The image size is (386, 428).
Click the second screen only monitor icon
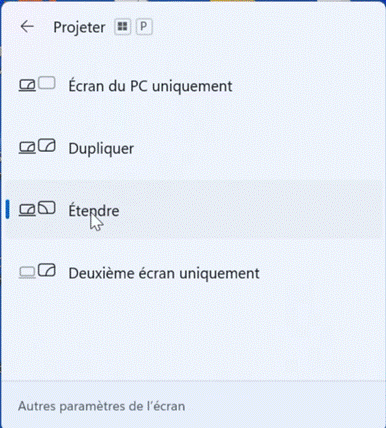click(47, 270)
